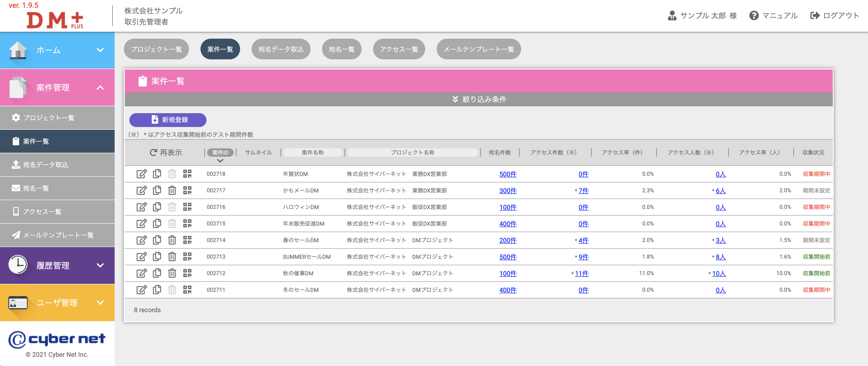Open the 200件 address count link
This screenshot has height=366, width=868.
(x=508, y=240)
